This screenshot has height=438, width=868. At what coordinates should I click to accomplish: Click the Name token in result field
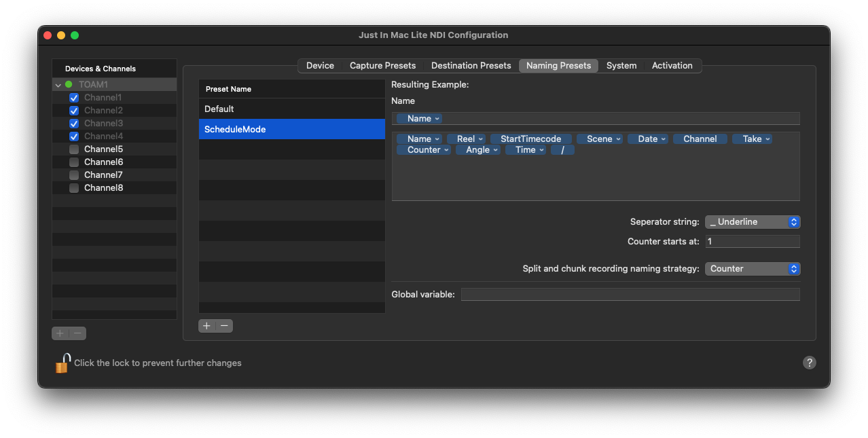[419, 118]
